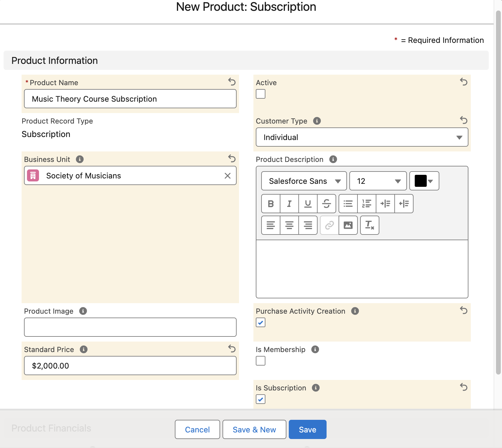This screenshot has width=502, height=448.
Task: Open the Customer Type dropdown
Action: pyautogui.click(x=362, y=137)
